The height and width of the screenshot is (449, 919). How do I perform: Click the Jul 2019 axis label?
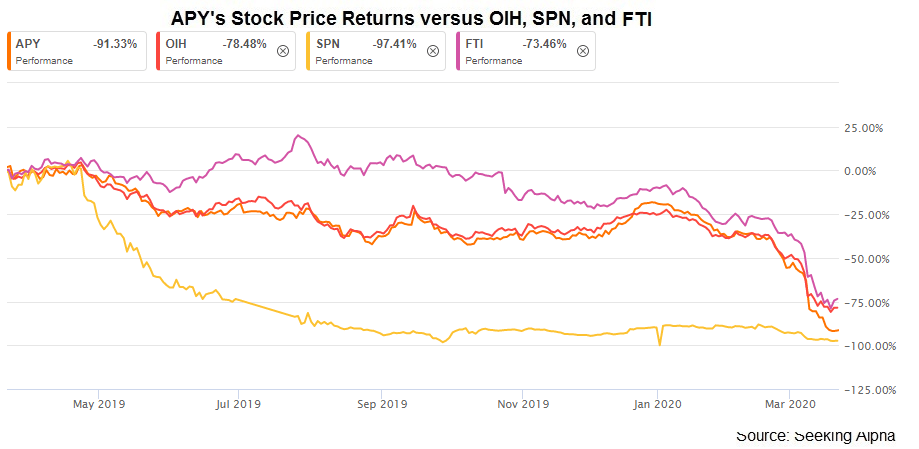click(238, 404)
